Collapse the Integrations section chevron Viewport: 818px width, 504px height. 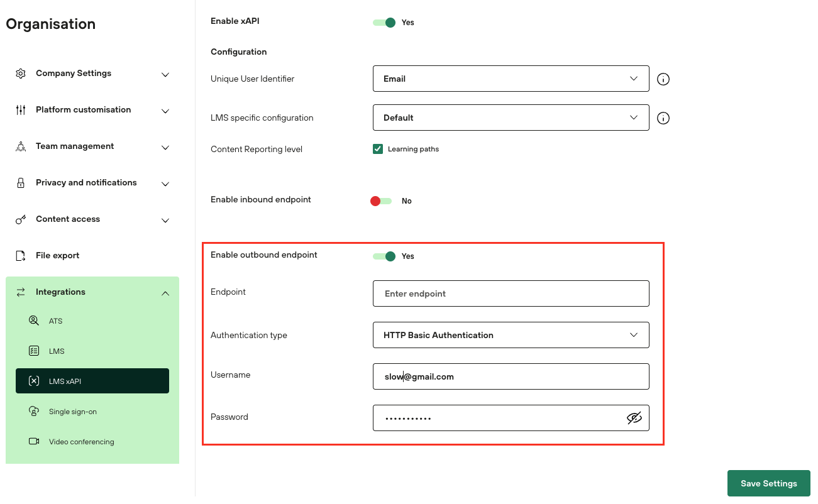(x=165, y=293)
